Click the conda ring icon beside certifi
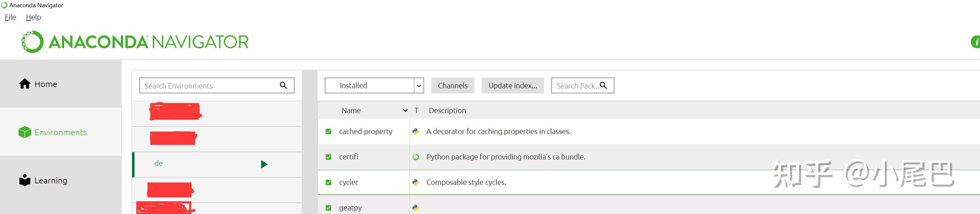The height and width of the screenshot is (214, 980). click(416, 157)
